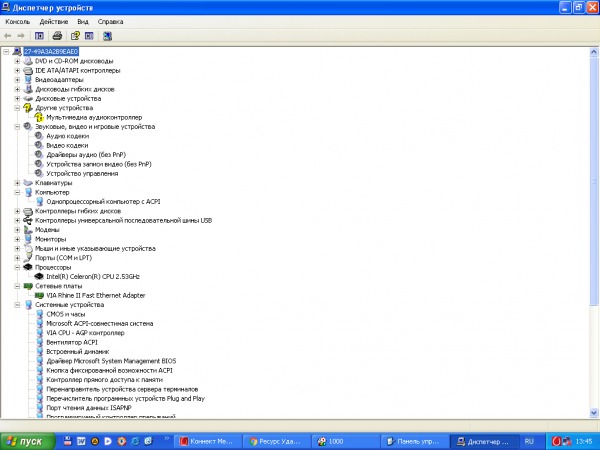Click scrollbar up arrow in device tree
The width and height of the screenshot is (600, 450).
593,52
